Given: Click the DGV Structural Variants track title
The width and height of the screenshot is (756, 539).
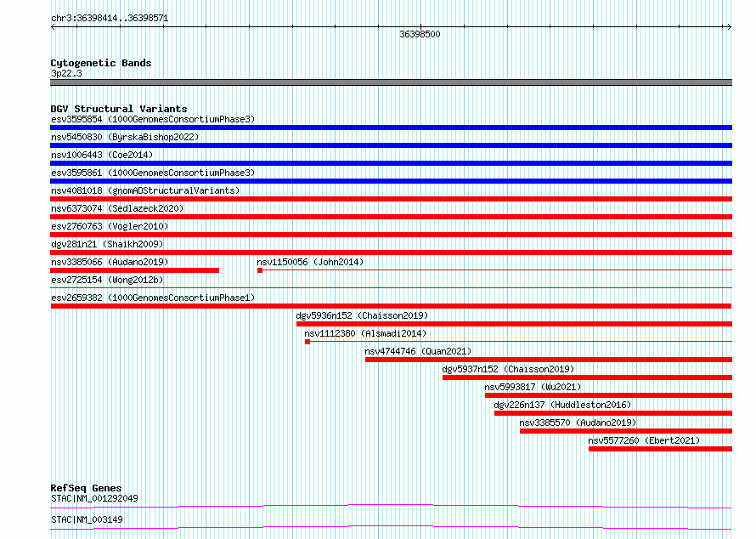Looking at the screenshot, I should pyautogui.click(x=119, y=109).
